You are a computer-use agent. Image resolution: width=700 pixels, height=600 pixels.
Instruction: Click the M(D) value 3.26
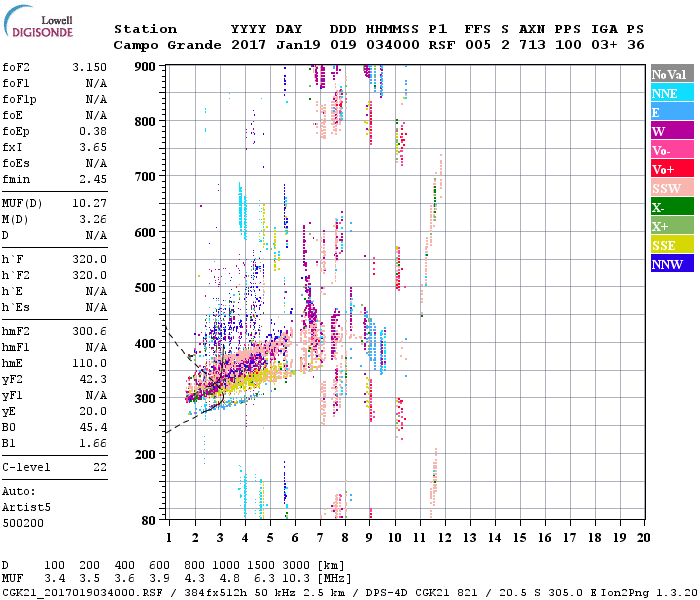tap(93, 220)
